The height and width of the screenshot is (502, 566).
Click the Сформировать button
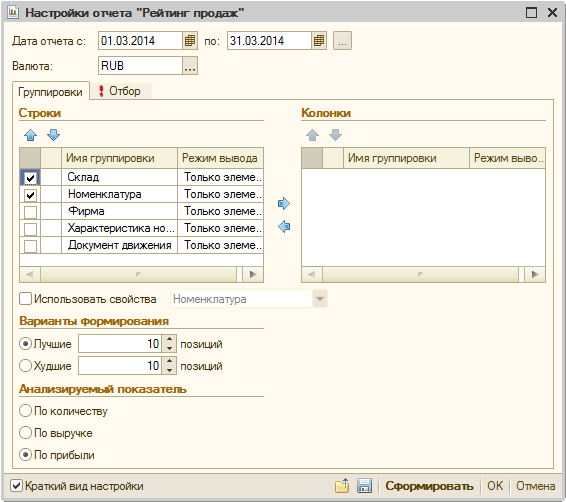tap(429, 486)
